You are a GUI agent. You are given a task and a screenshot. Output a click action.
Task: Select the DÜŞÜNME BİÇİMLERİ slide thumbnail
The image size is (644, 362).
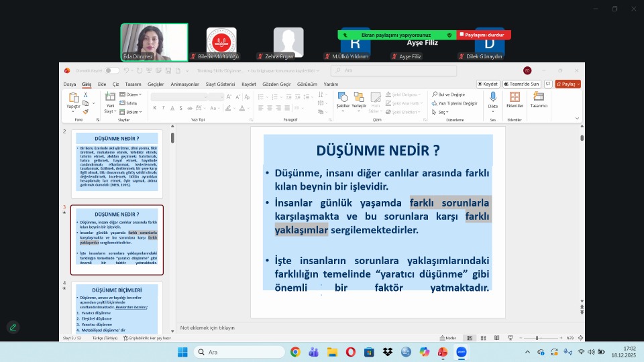click(x=117, y=309)
